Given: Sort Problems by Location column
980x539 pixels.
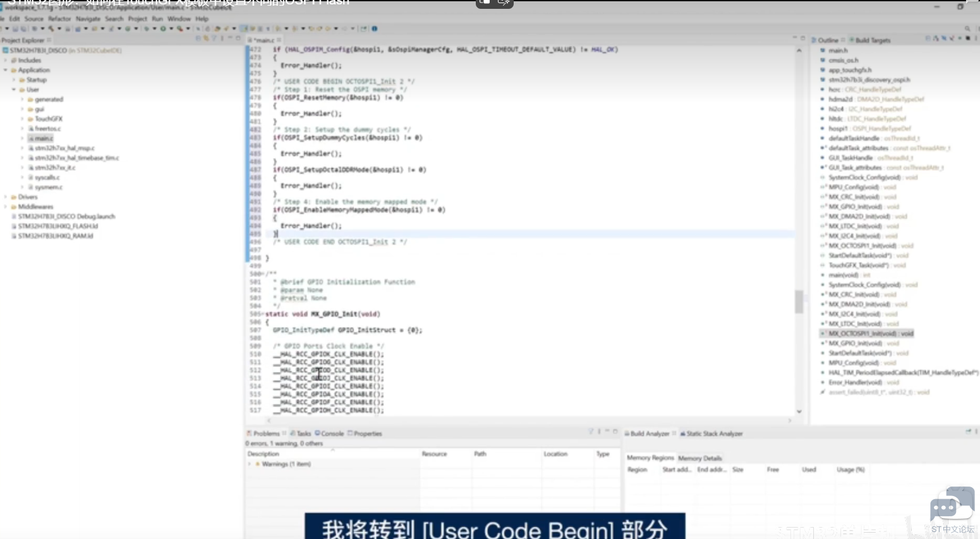Looking at the screenshot, I should click(567, 454).
